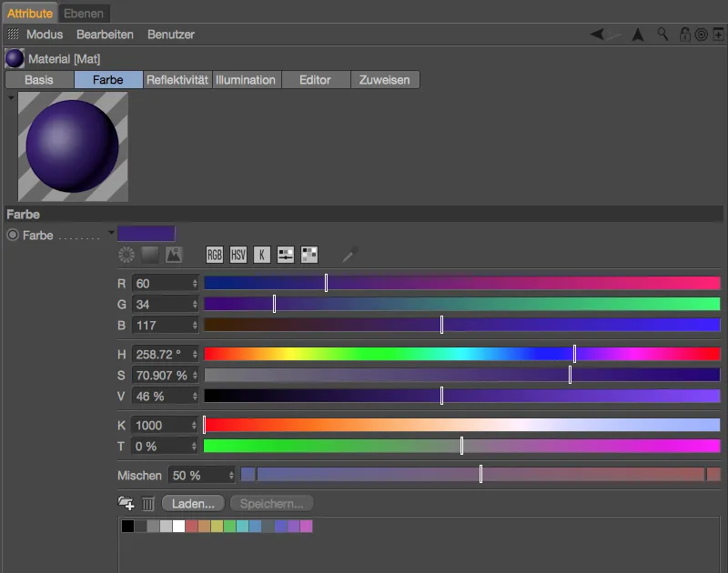Screen dimensions: 728x573
Task: Click the R red channel slider
Action: pos(462,283)
